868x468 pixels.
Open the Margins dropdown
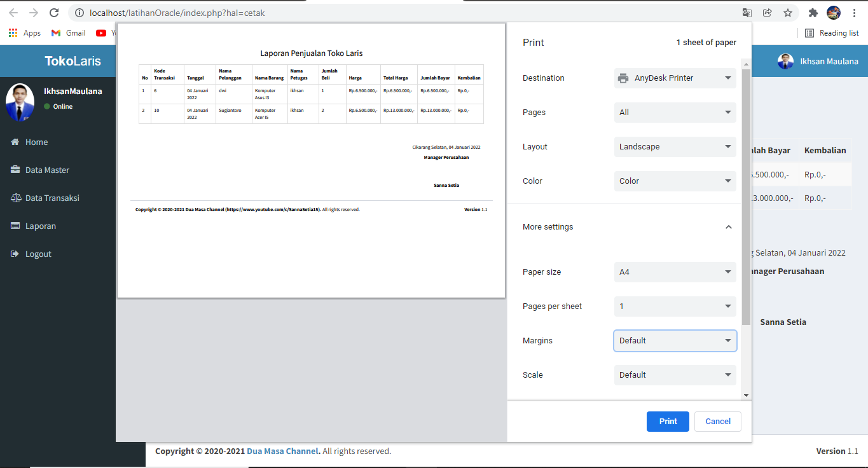tap(675, 340)
